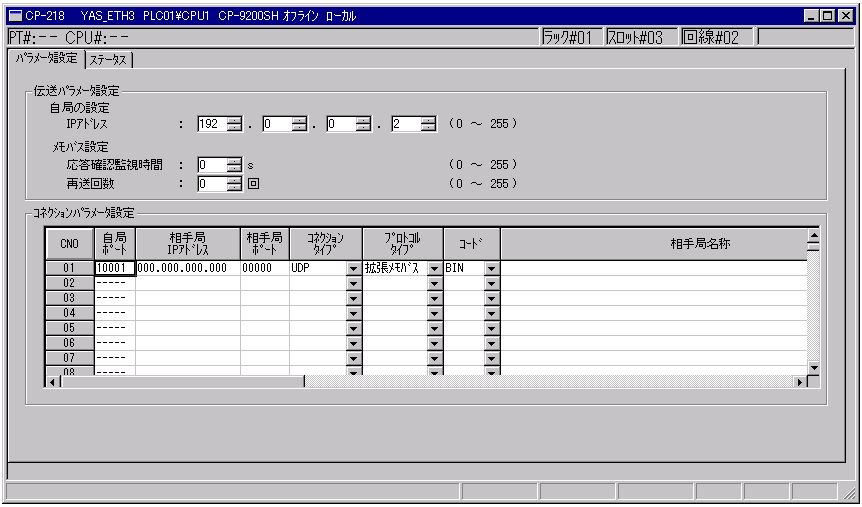This screenshot has height=507, width=862.
Task: Click the first IP address octet field (192)
Action: click(x=211, y=124)
